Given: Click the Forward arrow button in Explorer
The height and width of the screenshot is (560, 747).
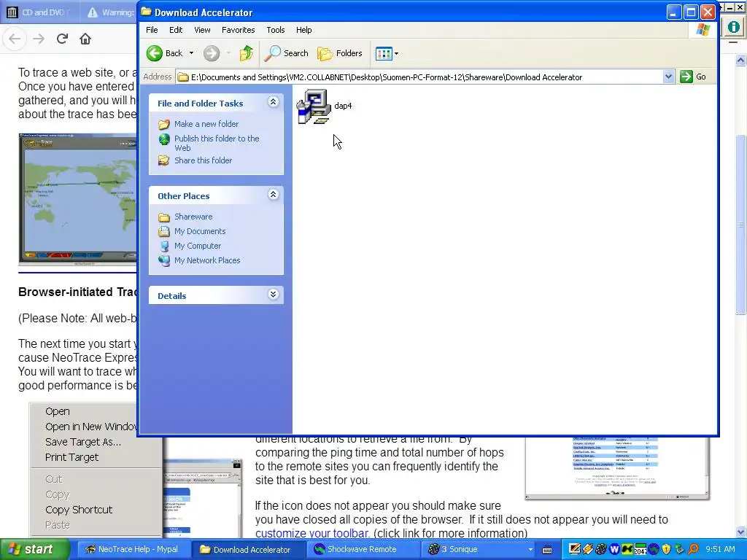Looking at the screenshot, I should point(212,53).
